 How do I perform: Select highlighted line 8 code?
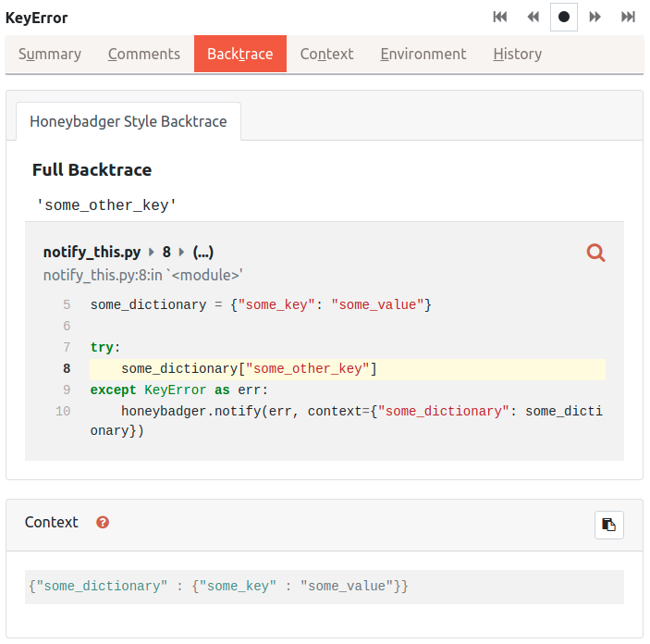point(348,369)
